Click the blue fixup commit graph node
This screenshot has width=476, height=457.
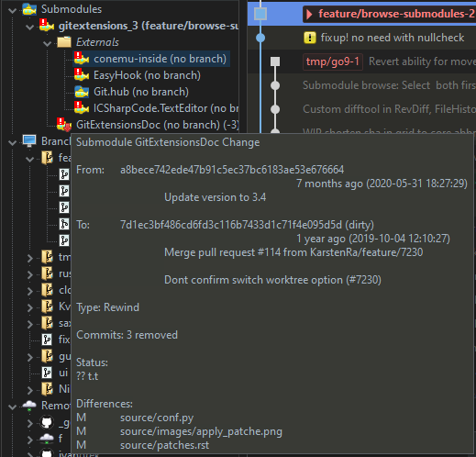(x=260, y=38)
